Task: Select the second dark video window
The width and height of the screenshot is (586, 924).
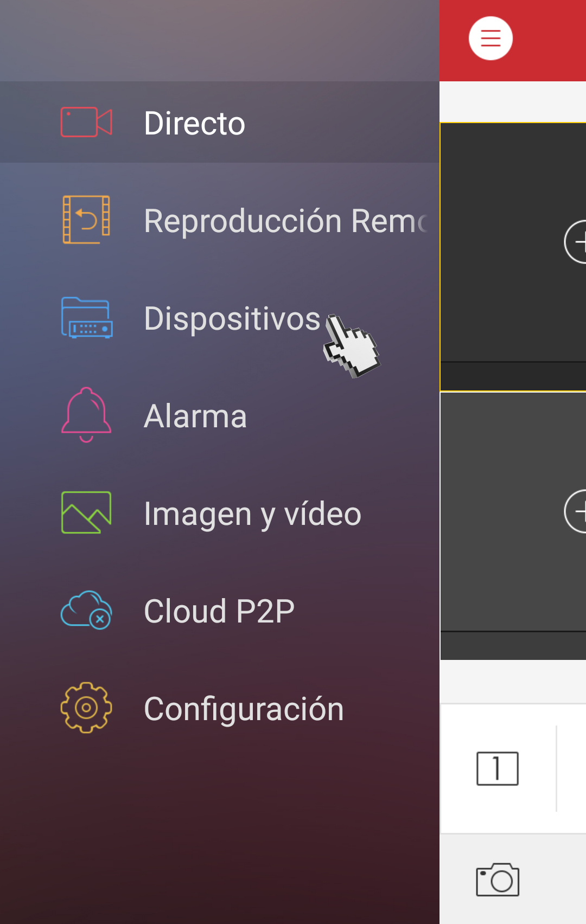Action: [513, 526]
